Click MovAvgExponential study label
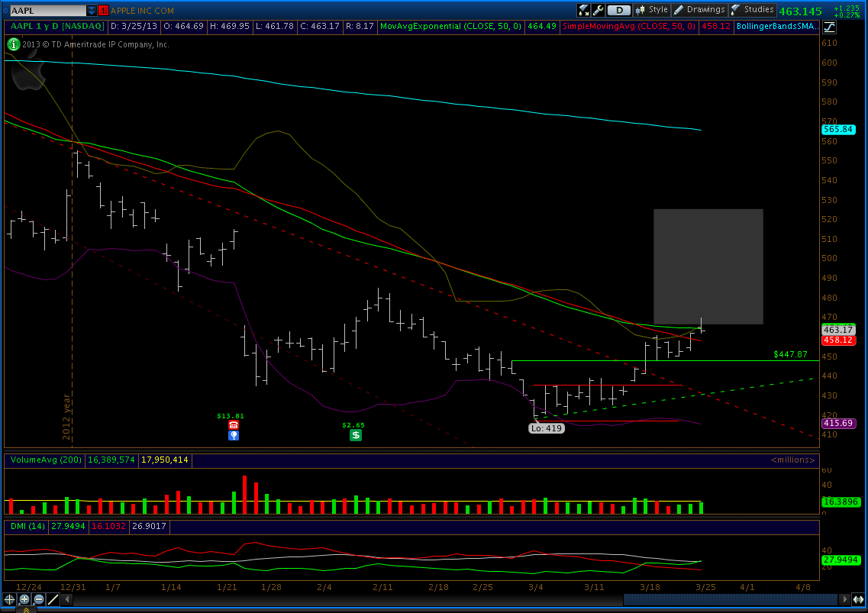The height and width of the screenshot is (613, 868). pos(450,26)
